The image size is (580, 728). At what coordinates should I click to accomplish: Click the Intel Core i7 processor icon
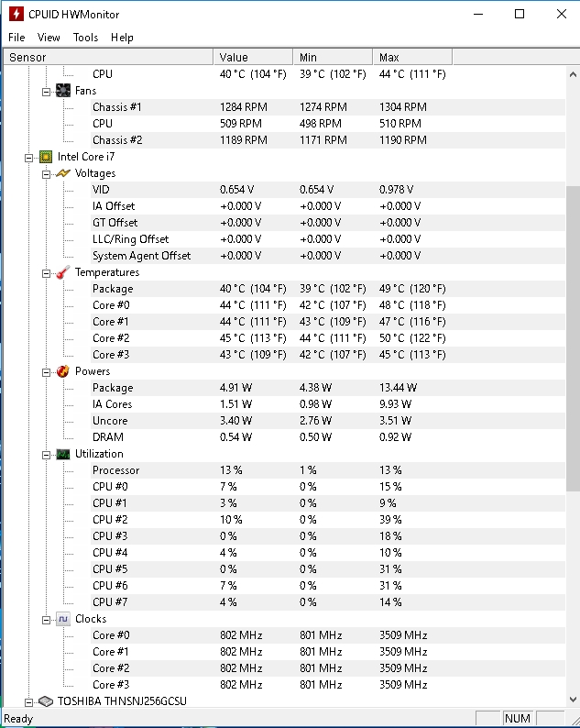coord(46,157)
